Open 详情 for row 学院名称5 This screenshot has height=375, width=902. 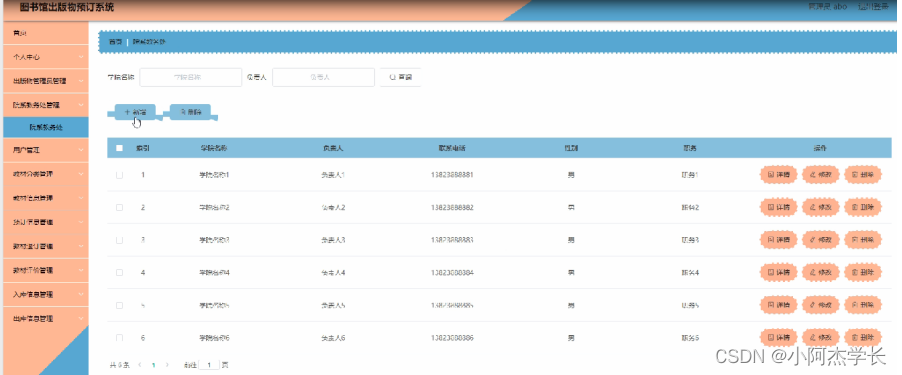pyautogui.click(x=778, y=305)
